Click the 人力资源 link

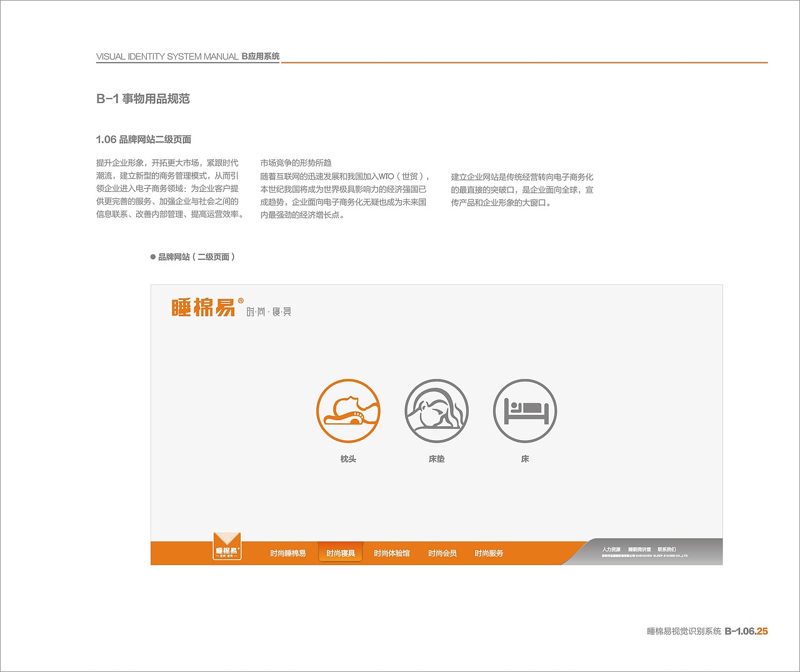click(612, 549)
